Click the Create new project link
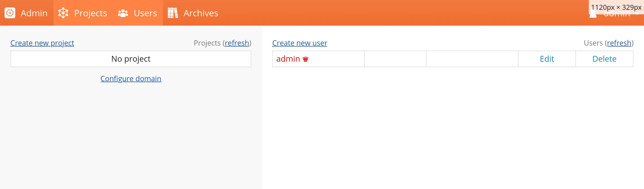Screen dimensions: 644x189 click(42, 43)
